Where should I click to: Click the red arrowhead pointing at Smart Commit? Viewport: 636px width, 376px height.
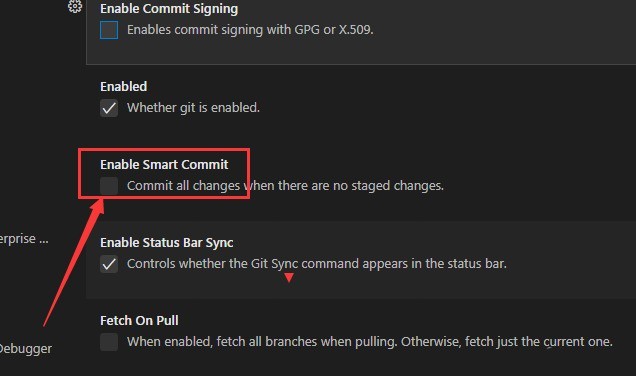click(x=99, y=206)
